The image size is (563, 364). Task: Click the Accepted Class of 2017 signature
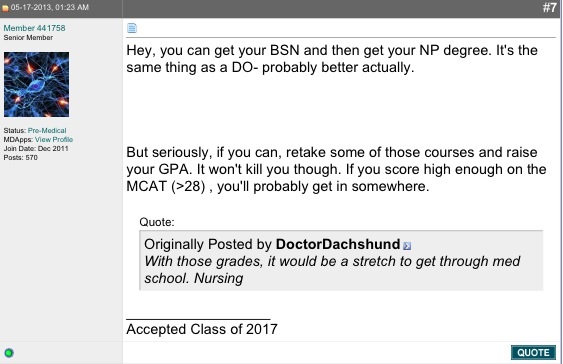pyautogui.click(x=202, y=329)
